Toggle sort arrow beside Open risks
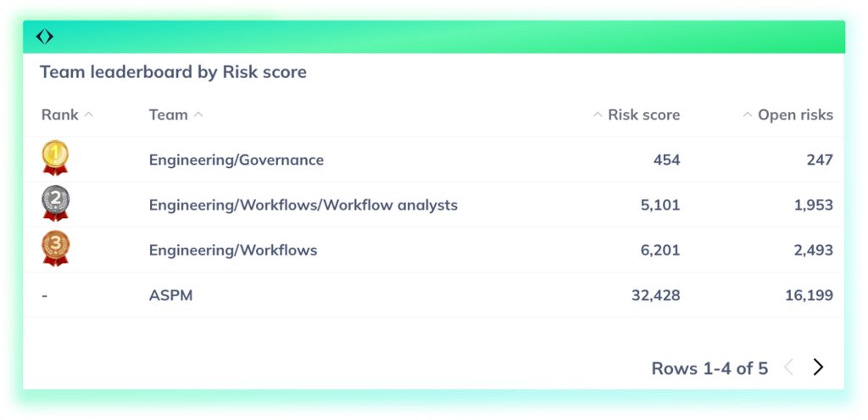 (748, 115)
